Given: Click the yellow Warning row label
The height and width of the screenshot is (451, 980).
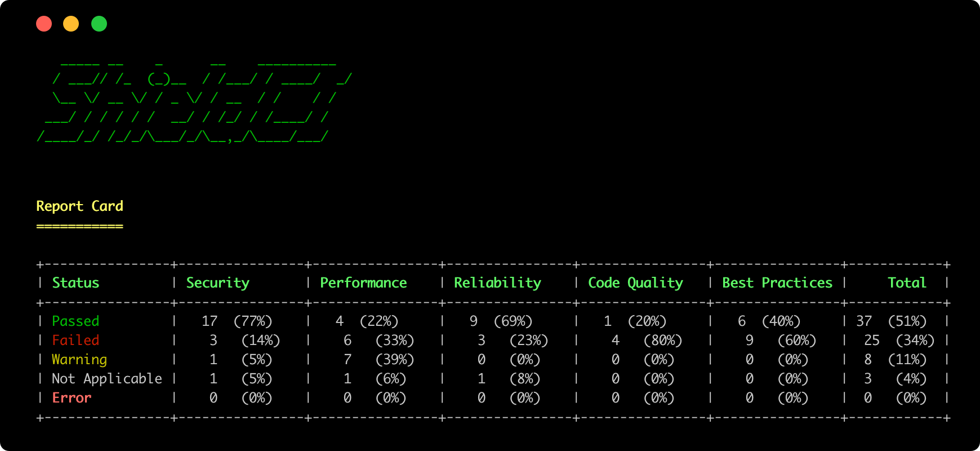Looking at the screenshot, I should tap(79, 360).
